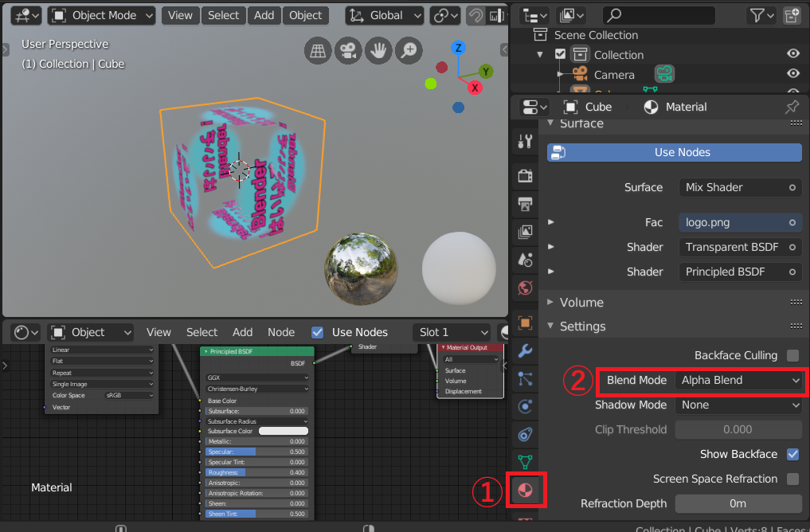Hide the Camera with eye icon
The width and height of the screenshot is (810, 532).
click(793, 73)
